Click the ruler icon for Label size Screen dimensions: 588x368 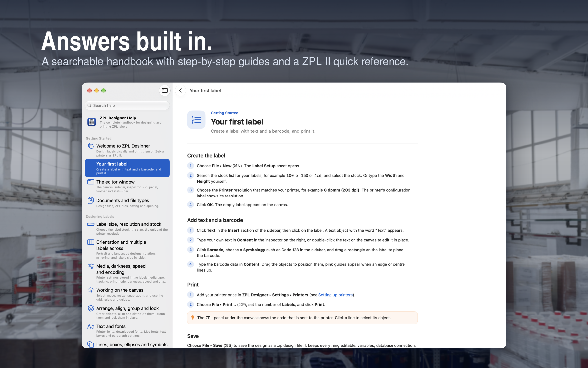click(x=91, y=224)
